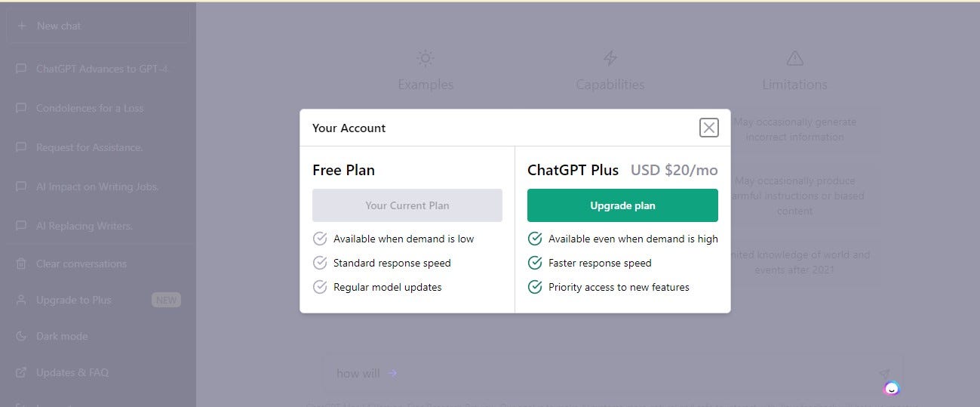Click the send arrow icon in the message box
This screenshot has width=980, height=407.
(x=884, y=373)
